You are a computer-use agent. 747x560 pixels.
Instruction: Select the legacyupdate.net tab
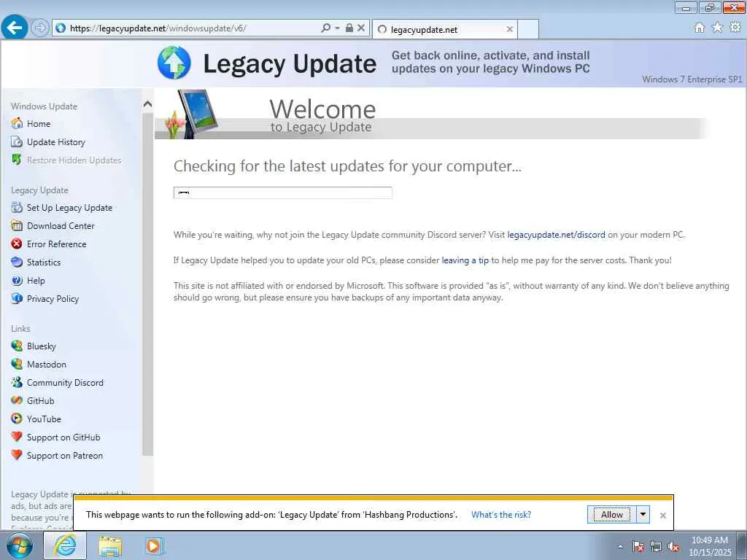(444, 29)
